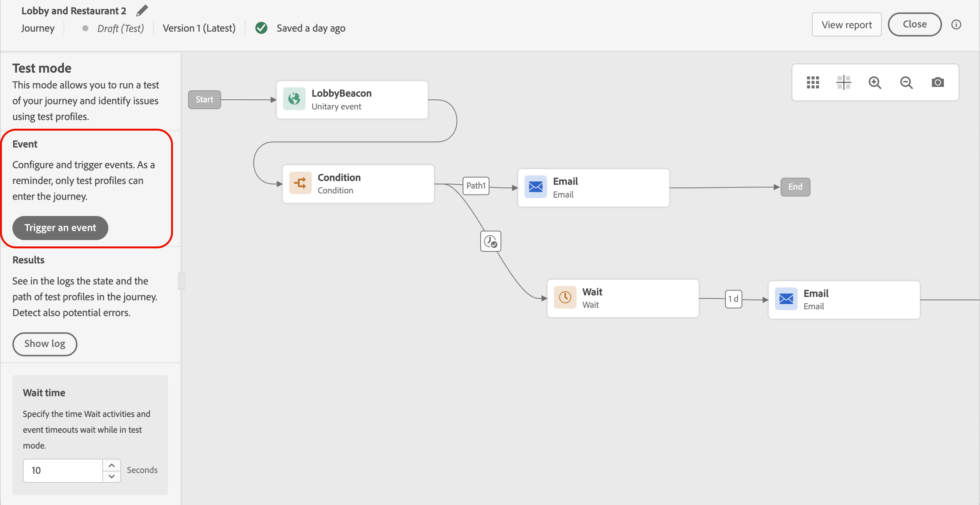The height and width of the screenshot is (505, 980).
Task: Click the Wait time seconds input field
Action: 63,470
